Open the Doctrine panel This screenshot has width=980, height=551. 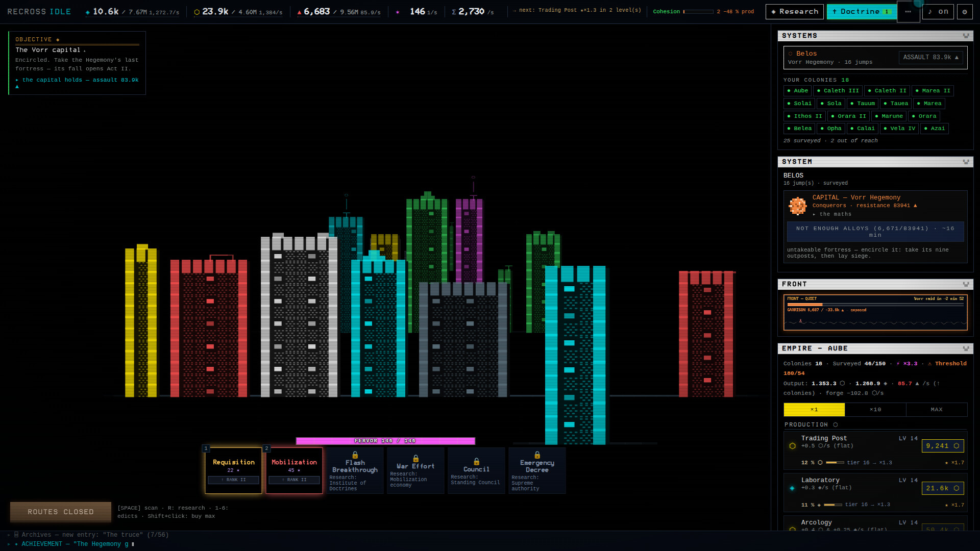click(x=862, y=12)
